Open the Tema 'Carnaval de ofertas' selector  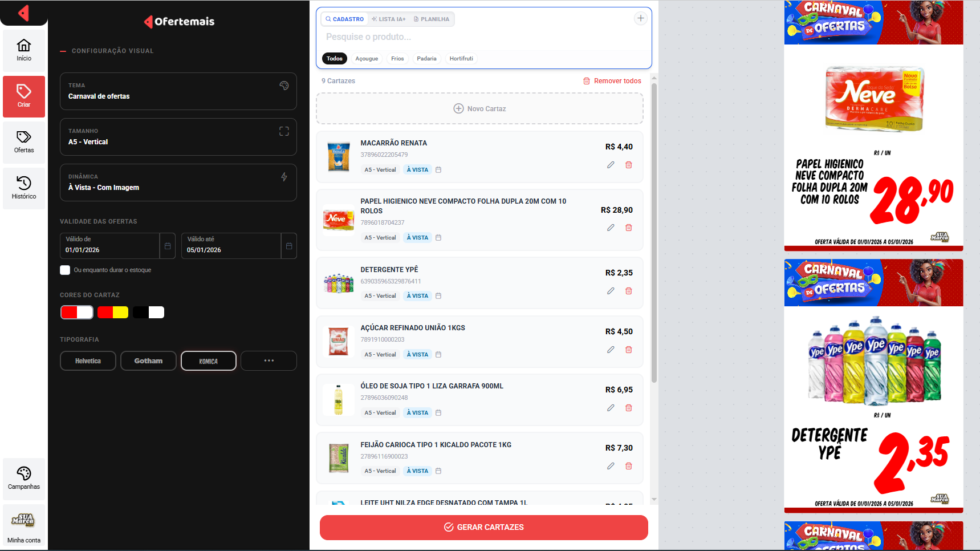(x=178, y=91)
